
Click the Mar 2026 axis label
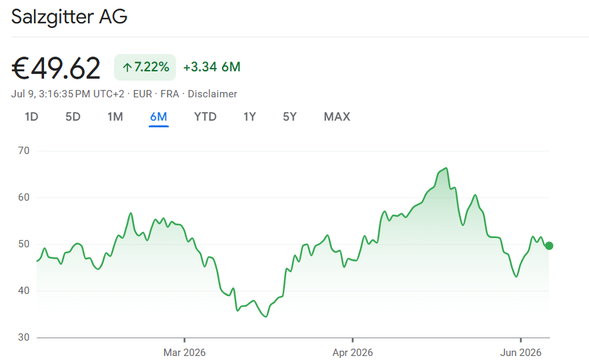tap(185, 353)
